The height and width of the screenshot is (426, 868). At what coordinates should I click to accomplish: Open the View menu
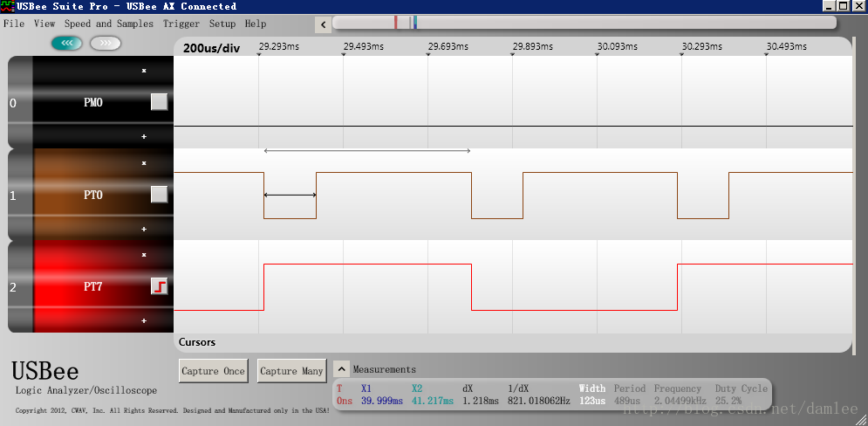44,24
